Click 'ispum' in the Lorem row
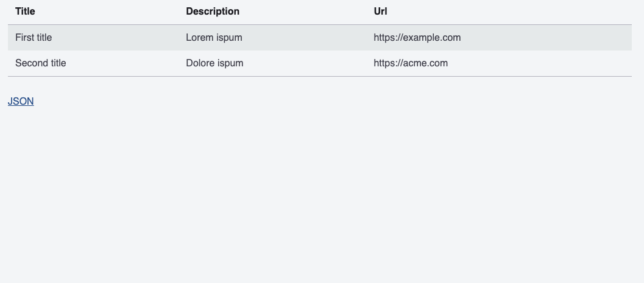 [229, 38]
